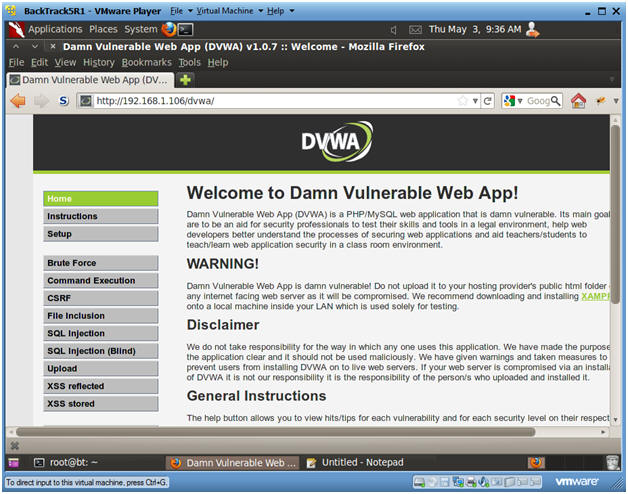
Task: Open the SQL Injection exercise
Action: (x=101, y=333)
